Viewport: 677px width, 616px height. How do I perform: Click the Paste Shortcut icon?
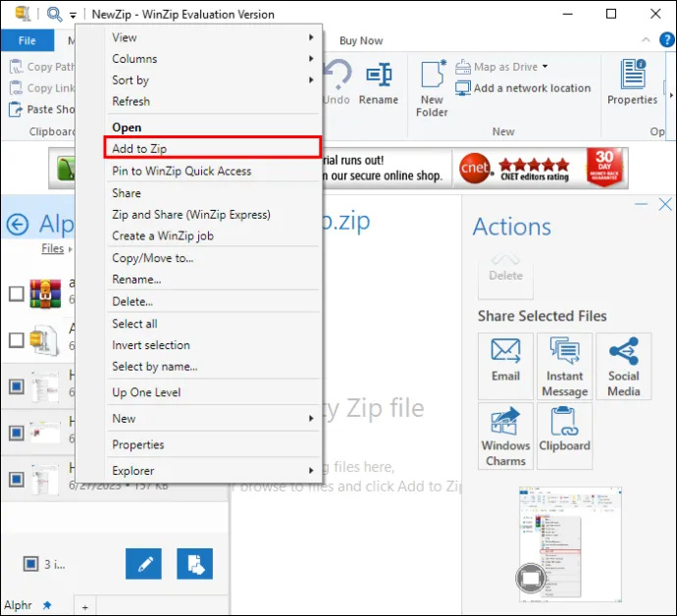pos(16,109)
